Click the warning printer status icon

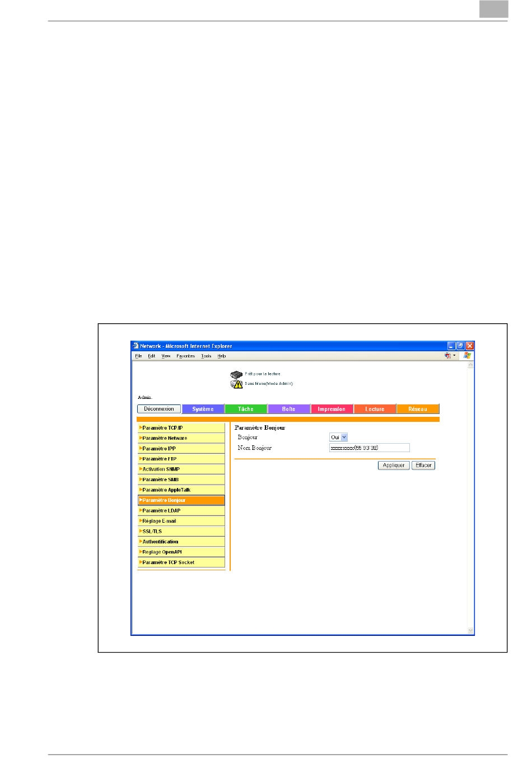tap(236, 384)
